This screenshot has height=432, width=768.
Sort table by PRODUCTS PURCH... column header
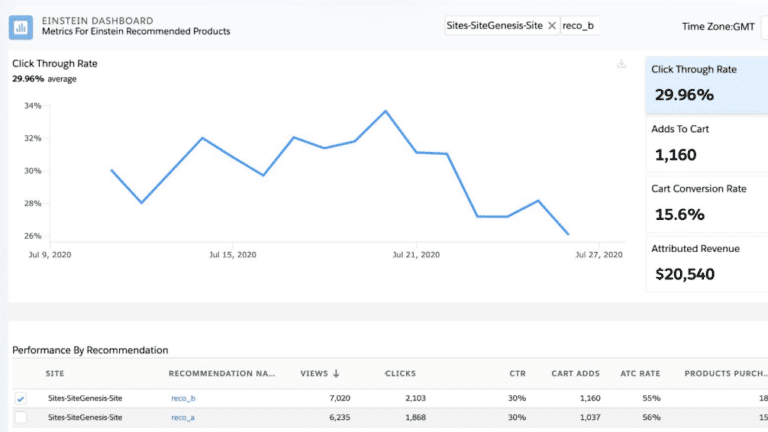[x=726, y=373]
